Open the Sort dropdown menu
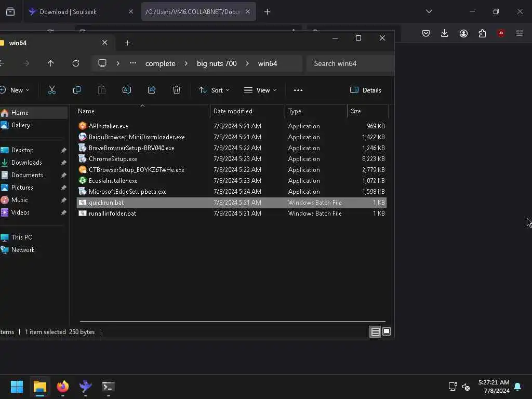The image size is (532, 399). point(214,90)
